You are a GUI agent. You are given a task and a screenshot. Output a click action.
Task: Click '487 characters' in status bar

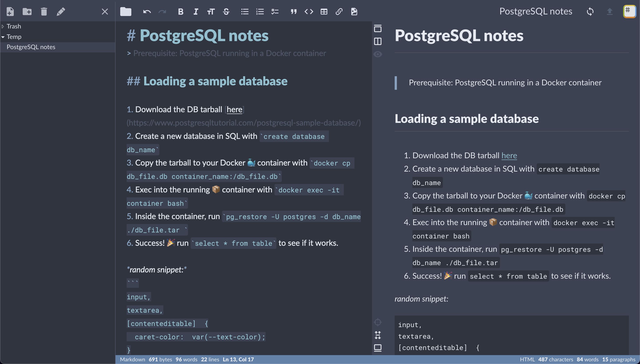(x=556, y=360)
